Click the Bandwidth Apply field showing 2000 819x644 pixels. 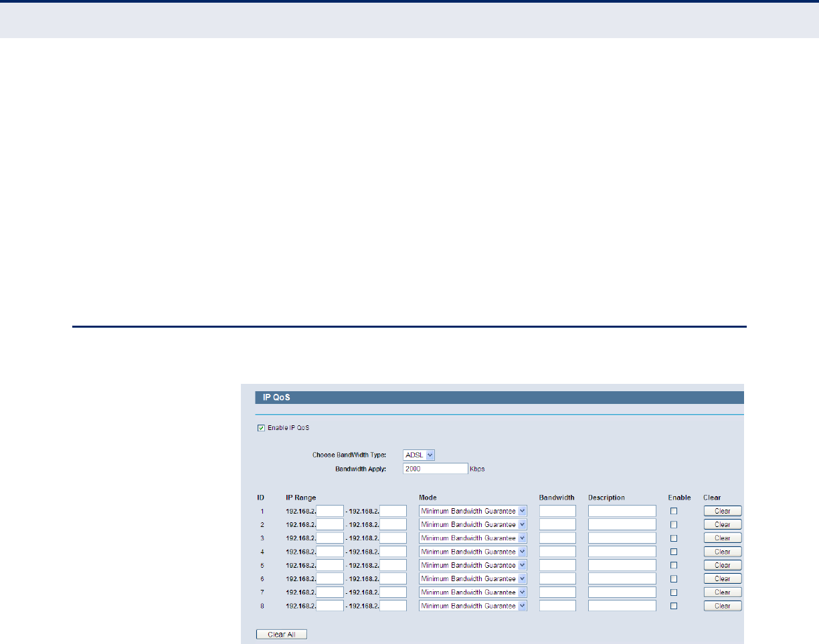pyautogui.click(x=436, y=469)
